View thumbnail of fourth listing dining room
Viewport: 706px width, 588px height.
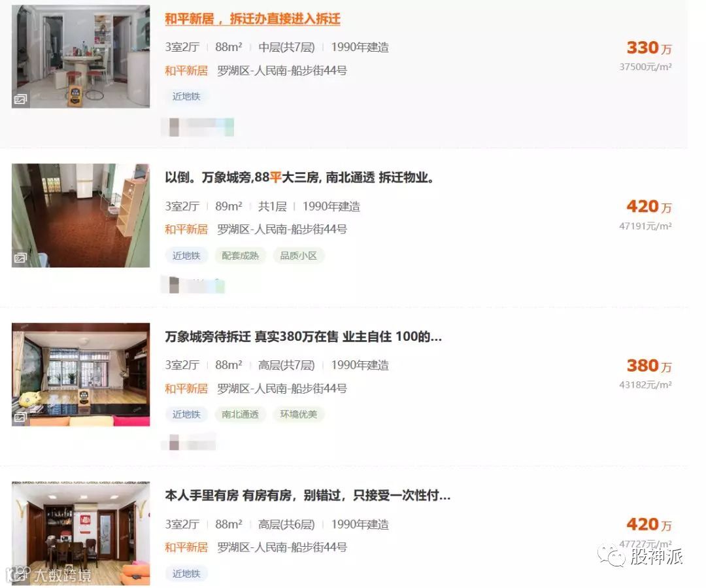click(80, 534)
